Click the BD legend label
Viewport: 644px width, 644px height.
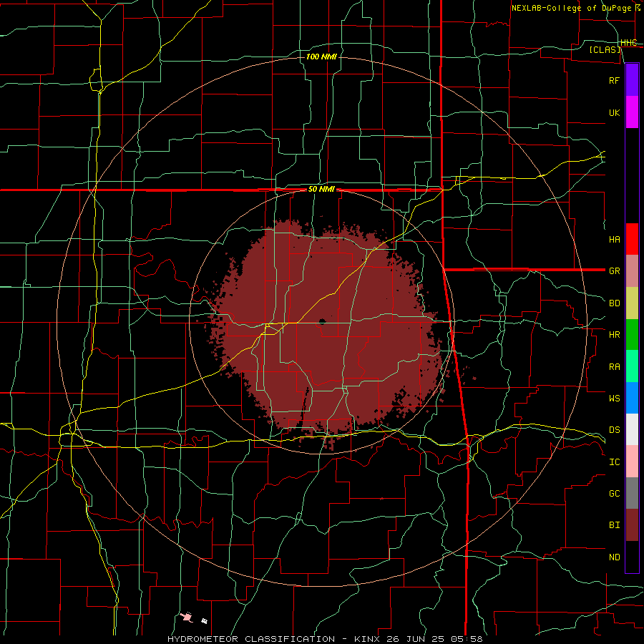(x=614, y=303)
